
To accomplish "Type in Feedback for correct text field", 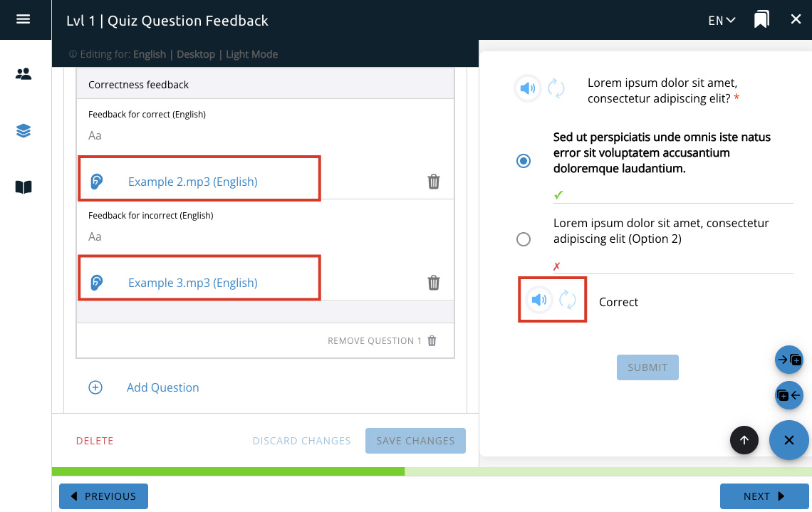I will coord(264,135).
